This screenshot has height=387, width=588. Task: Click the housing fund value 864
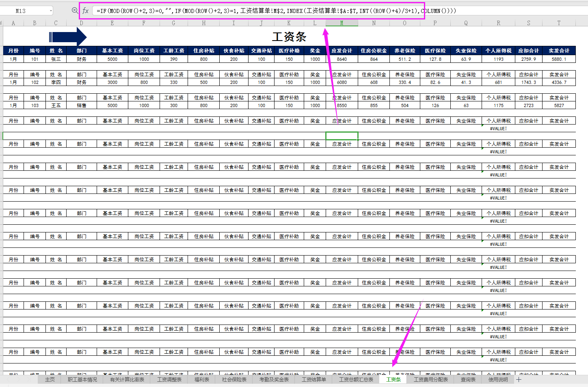coord(374,59)
